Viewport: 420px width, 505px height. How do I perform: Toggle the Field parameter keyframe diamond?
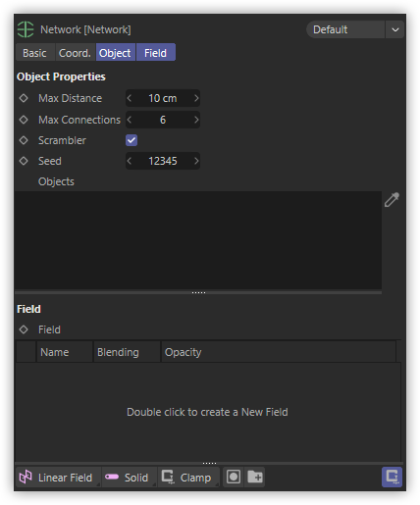[24, 329]
